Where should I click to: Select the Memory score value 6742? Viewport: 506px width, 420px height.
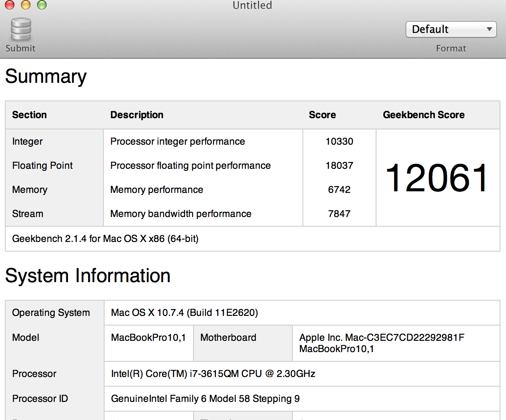coord(339,190)
